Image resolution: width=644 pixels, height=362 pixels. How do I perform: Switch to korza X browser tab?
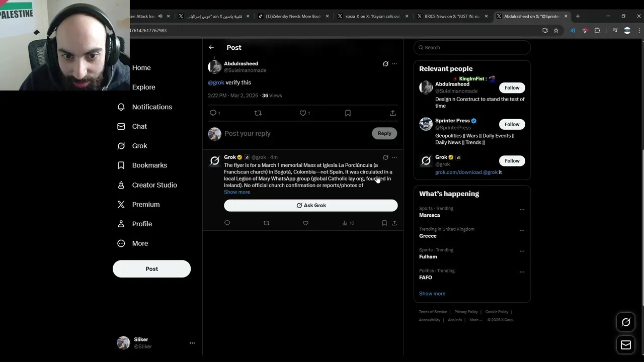point(373,16)
